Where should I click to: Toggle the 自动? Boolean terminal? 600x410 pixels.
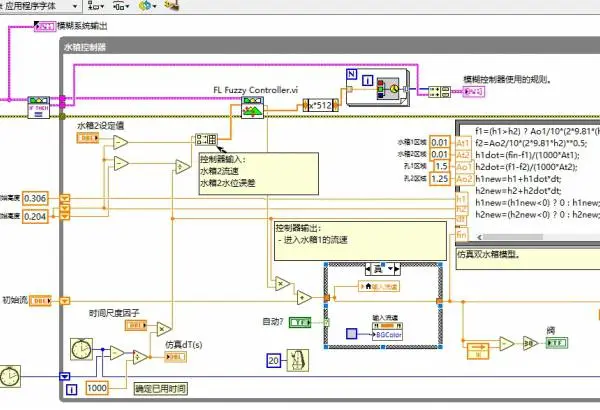[300, 322]
